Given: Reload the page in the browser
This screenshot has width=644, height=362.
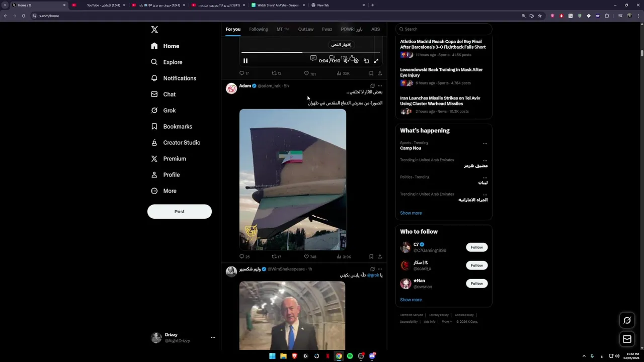Looking at the screenshot, I should coord(24,16).
